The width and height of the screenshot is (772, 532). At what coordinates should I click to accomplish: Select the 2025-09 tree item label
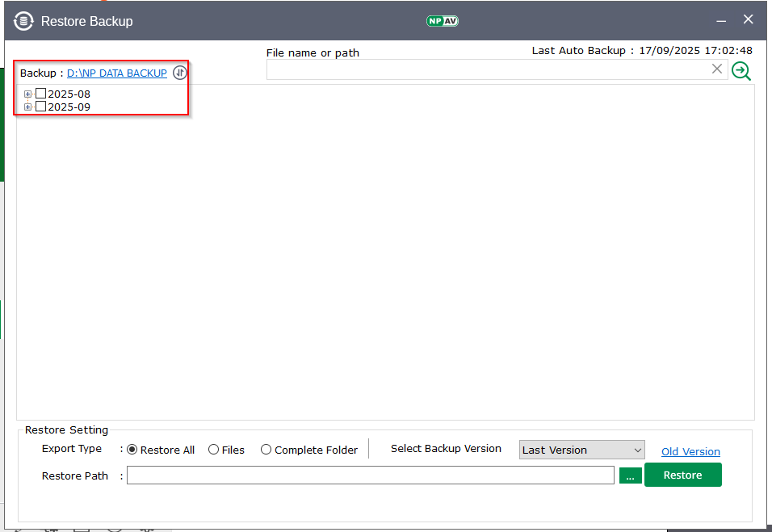point(69,107)
